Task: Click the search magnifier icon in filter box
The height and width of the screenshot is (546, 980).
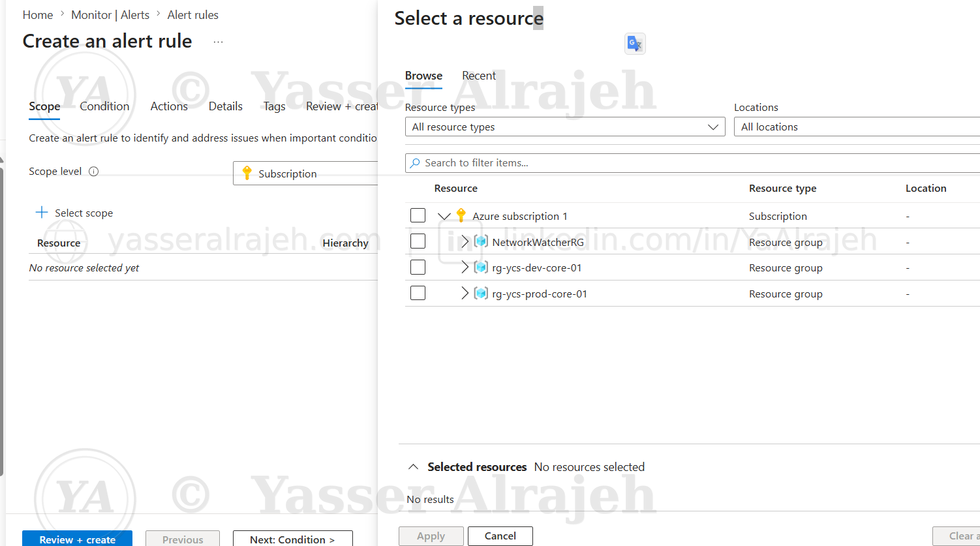Action: 415,163
